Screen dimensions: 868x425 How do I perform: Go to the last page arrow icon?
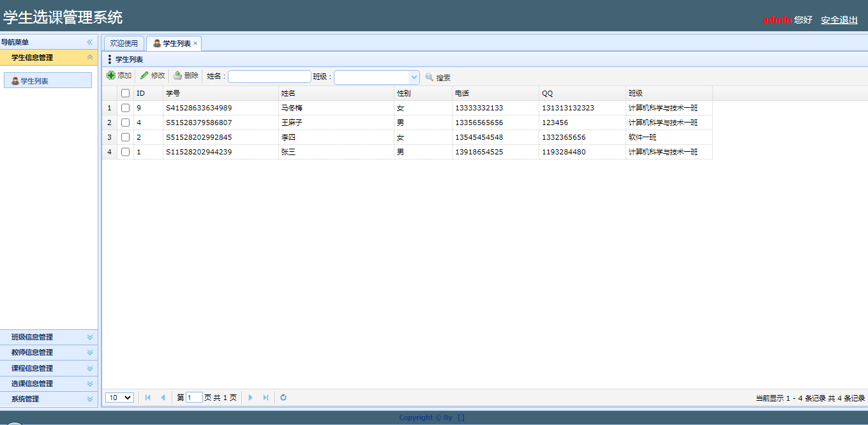(266, 398)
